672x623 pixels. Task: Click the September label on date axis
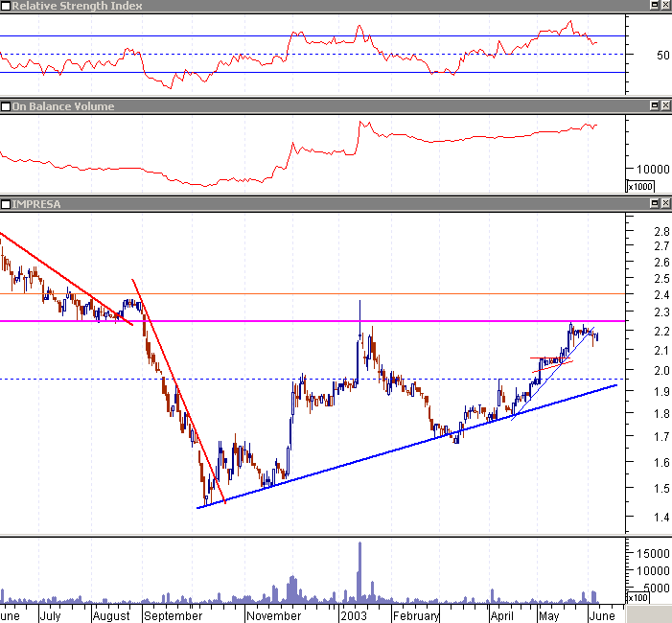[174, 616]
